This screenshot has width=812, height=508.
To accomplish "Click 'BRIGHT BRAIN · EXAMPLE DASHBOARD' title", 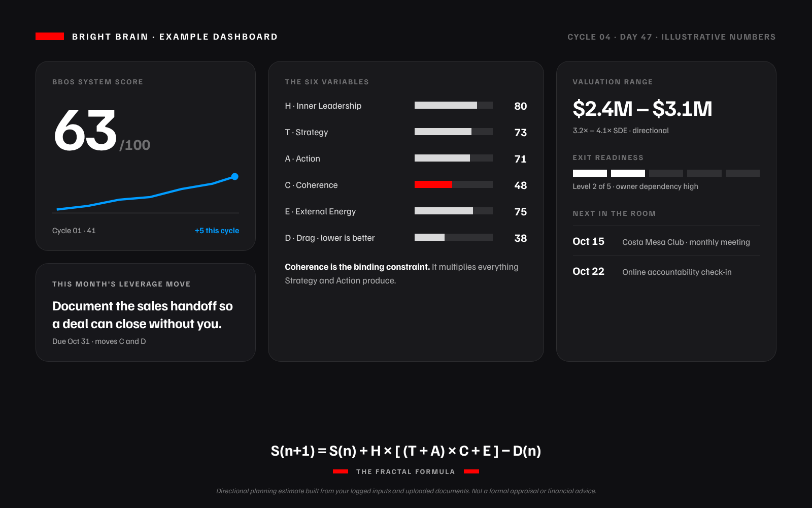I will [x=175, y=37].
